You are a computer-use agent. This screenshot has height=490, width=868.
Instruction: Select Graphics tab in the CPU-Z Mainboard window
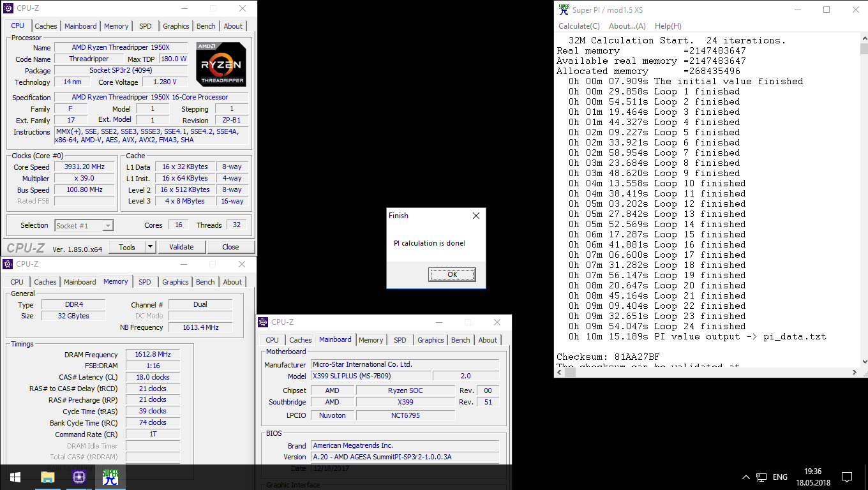click(x=431, y=340)
